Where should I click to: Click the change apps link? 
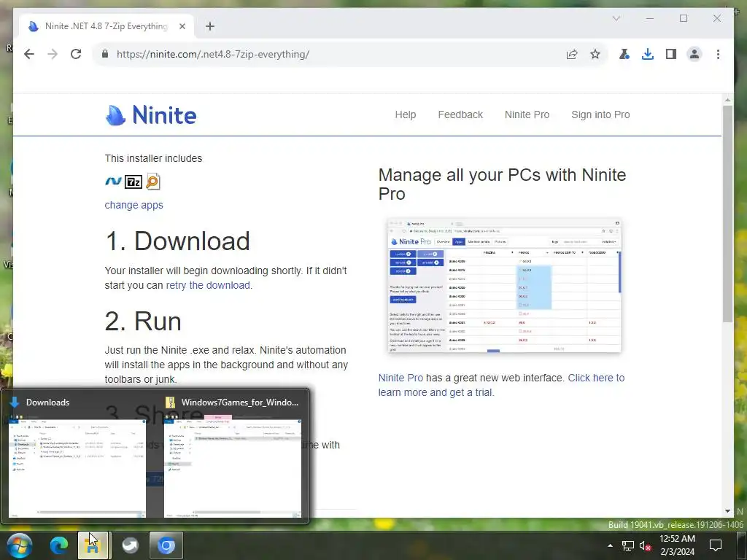point(134,205)
